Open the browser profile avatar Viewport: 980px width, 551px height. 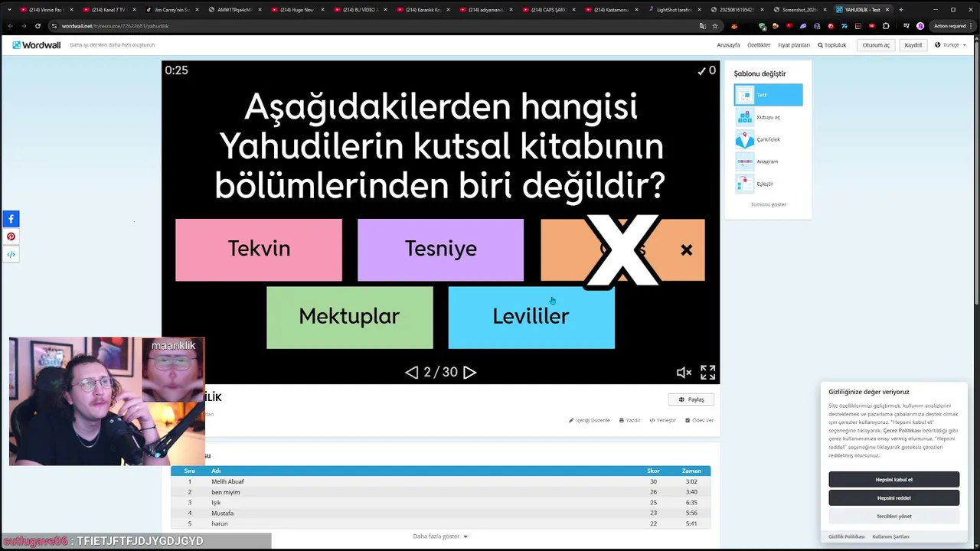[x=920, y=26]
